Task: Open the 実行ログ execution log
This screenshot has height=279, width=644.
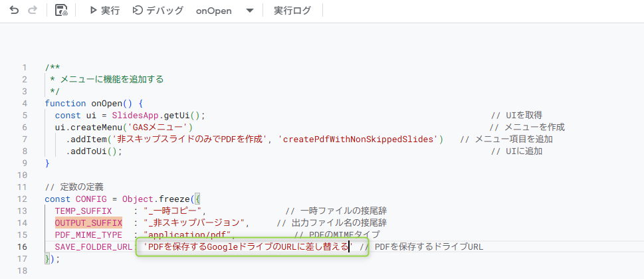Action: [x=292, y=11]
